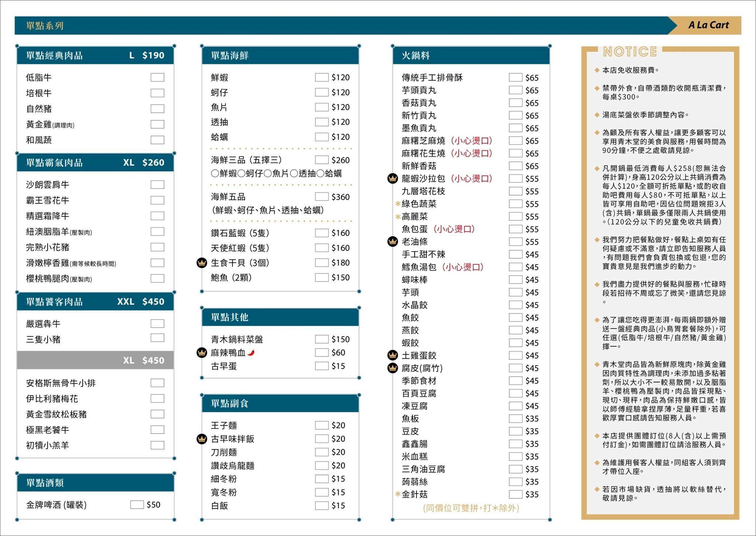Select the checkbox for 讚歧烏龍麵
Image resolution: width=756 pixels, height=536 pixels.
pos(322,465)
